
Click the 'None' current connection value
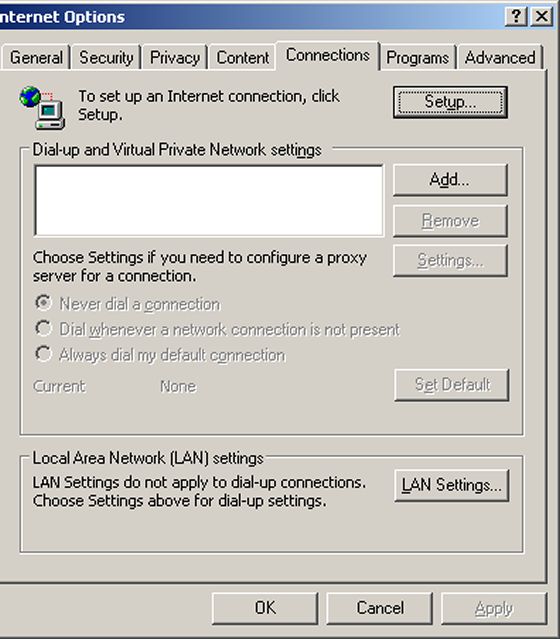(178, 386)
